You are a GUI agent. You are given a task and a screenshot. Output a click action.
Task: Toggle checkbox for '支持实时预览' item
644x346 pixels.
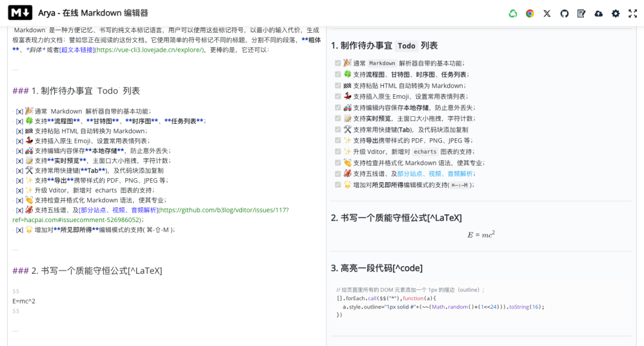coord(338,119)
